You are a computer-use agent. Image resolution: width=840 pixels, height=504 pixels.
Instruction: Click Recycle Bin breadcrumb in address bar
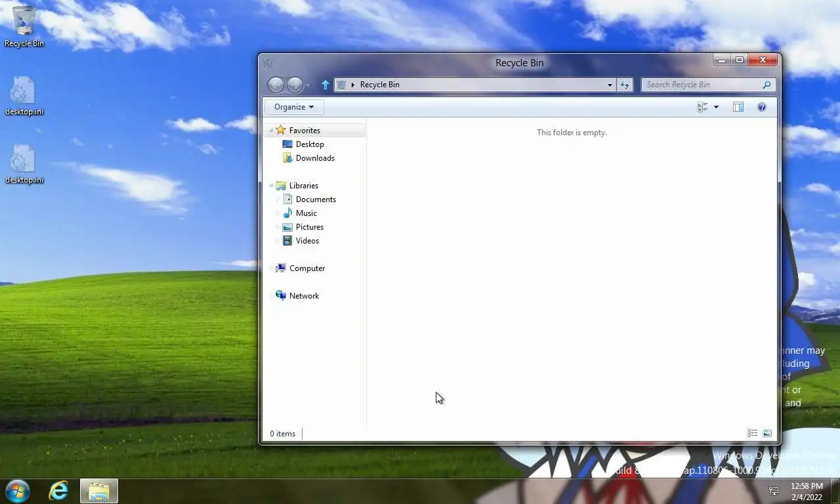click(x=379, y=85)
